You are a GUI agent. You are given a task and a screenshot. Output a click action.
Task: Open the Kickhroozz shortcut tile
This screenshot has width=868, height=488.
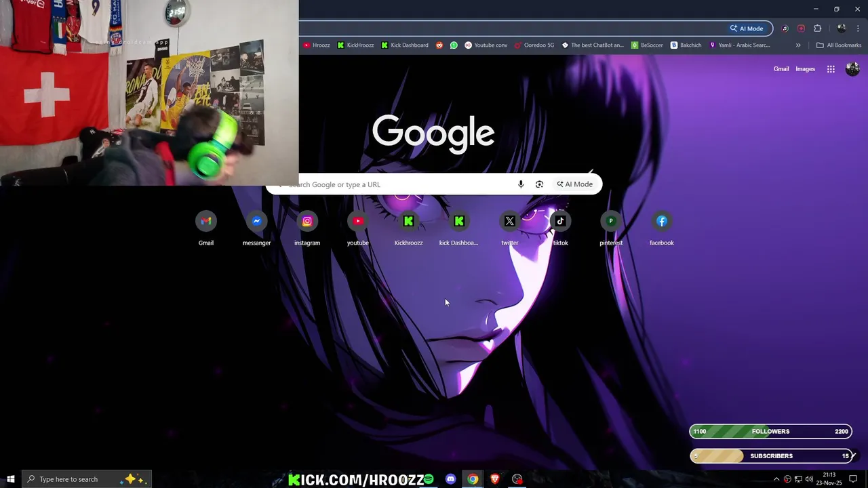pos(408,228)
